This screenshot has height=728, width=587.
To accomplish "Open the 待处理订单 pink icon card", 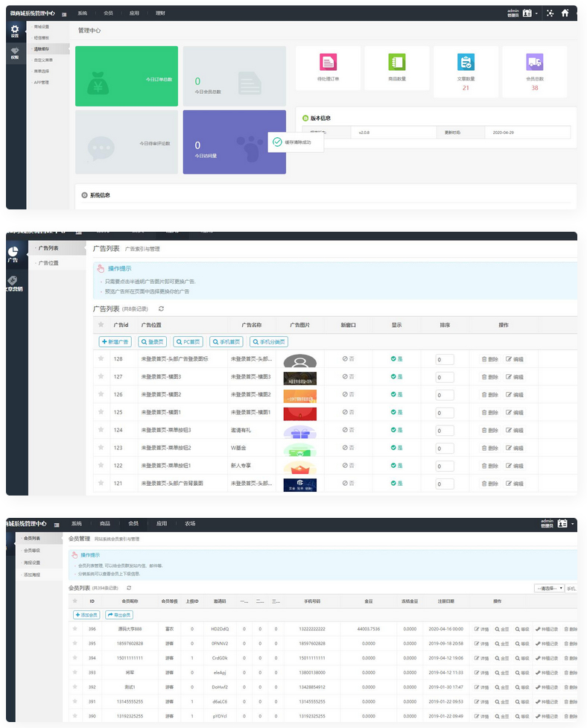I will coord(328,62).
